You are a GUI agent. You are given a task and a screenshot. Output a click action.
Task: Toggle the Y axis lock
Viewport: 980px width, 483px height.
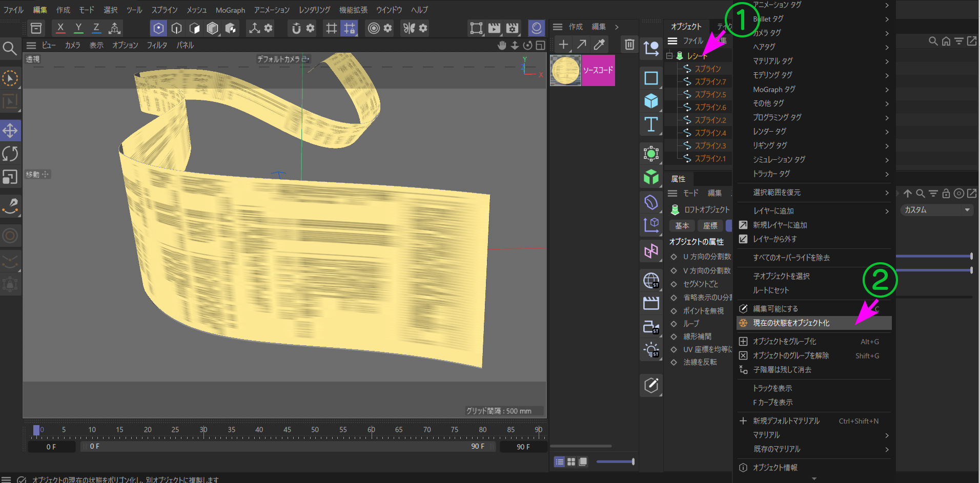tap(78, 28)
